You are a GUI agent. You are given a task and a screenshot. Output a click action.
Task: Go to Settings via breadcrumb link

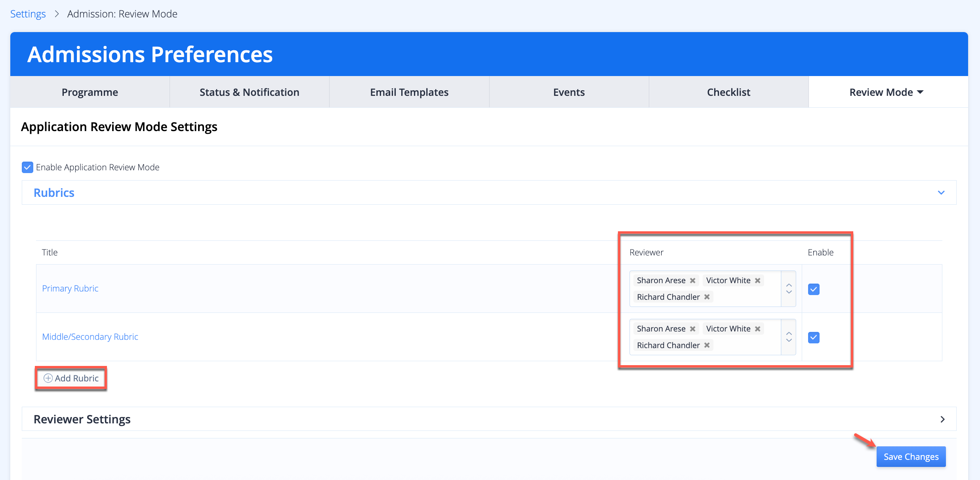tap(28, 14)
